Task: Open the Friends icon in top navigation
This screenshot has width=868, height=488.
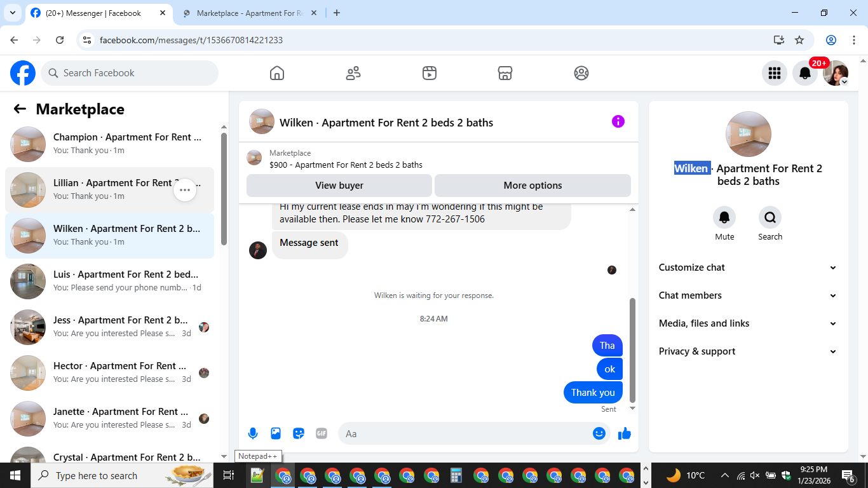Action: coord(353,73)
